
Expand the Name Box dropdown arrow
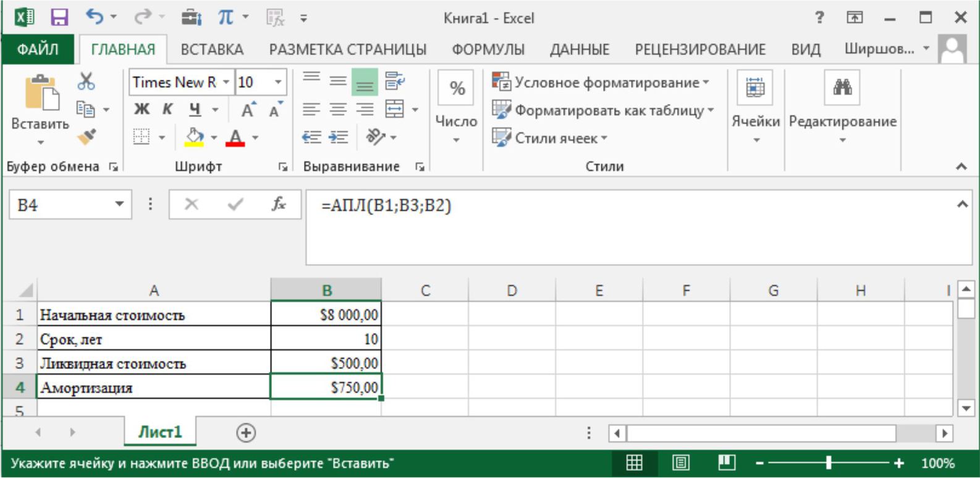[119, 204]
